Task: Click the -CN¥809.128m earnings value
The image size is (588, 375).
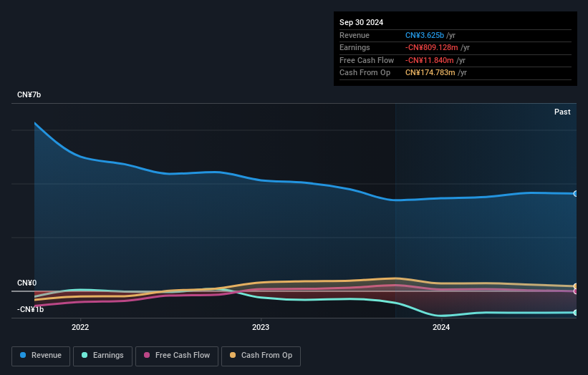Action: pyautogui.click(x=431, y=47)
